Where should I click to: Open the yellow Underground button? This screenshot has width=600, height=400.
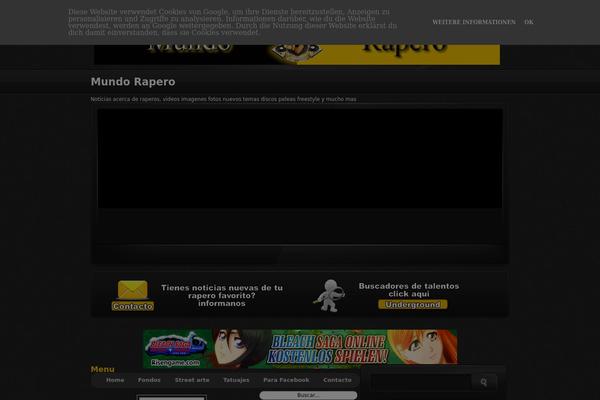[412, 305]
